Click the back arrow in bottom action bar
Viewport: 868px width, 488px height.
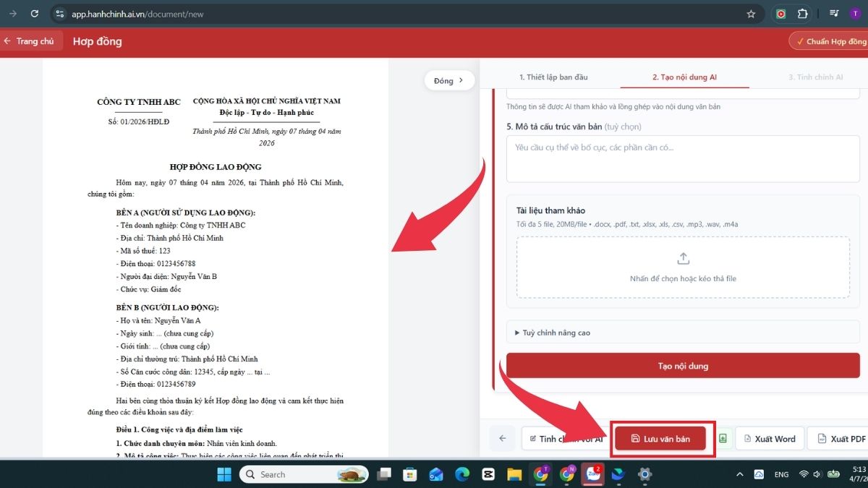tap(502, 439)
